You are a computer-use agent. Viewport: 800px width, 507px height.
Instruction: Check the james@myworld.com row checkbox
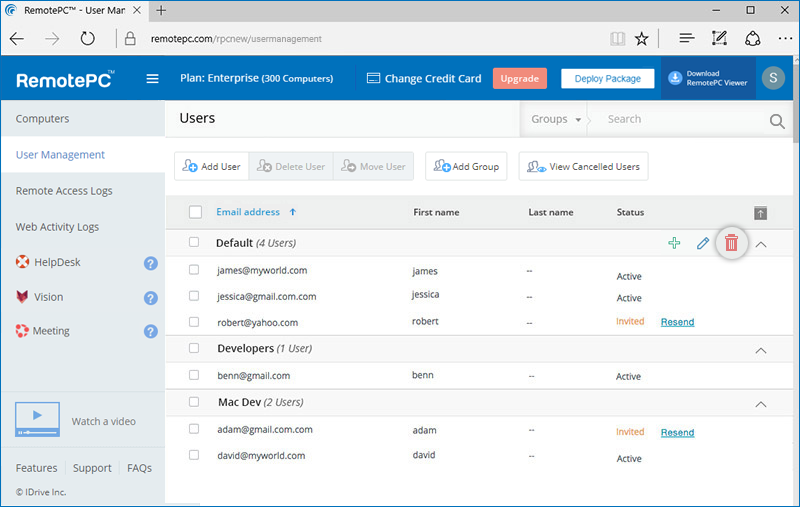coord(194,269)
